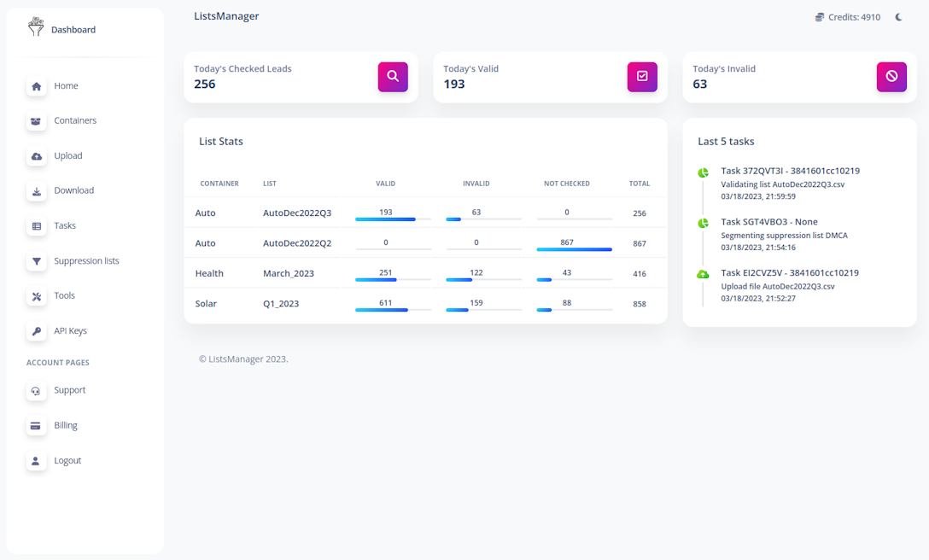Open Containers via its box icon
929x560 pixels.
(36, 121)
